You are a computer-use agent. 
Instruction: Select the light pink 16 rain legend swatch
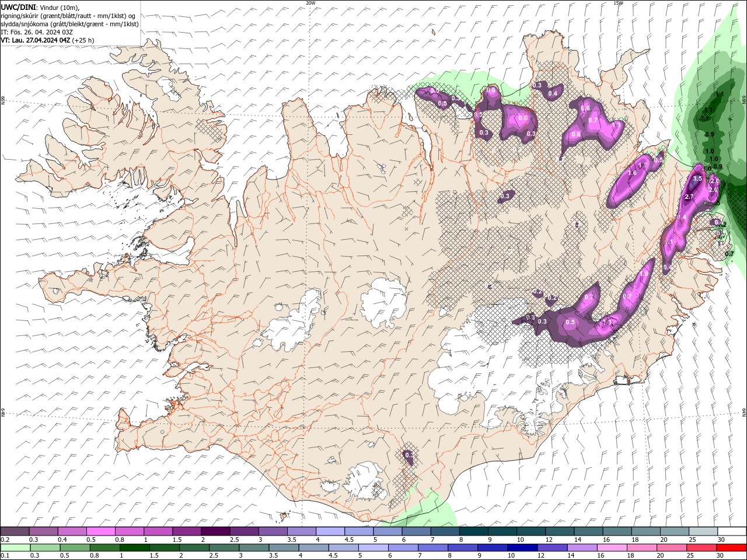pos(612,548)
